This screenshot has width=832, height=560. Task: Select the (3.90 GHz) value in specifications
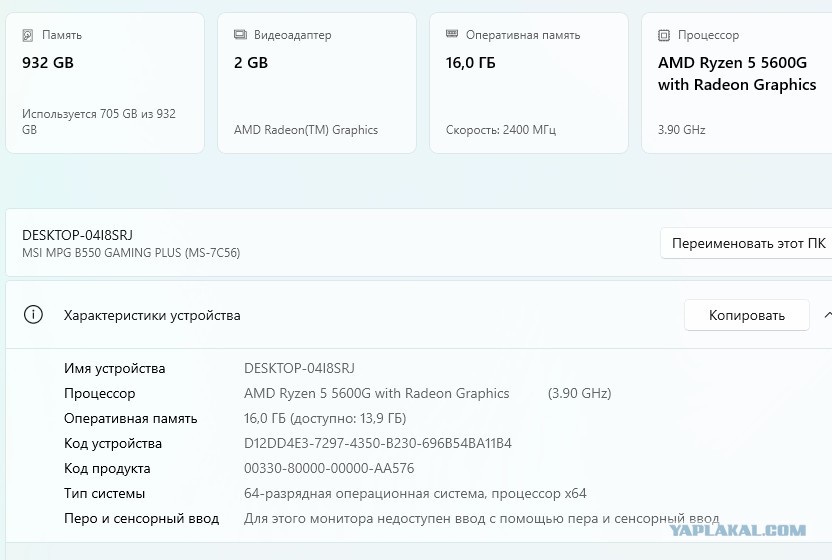coord(579,393)
